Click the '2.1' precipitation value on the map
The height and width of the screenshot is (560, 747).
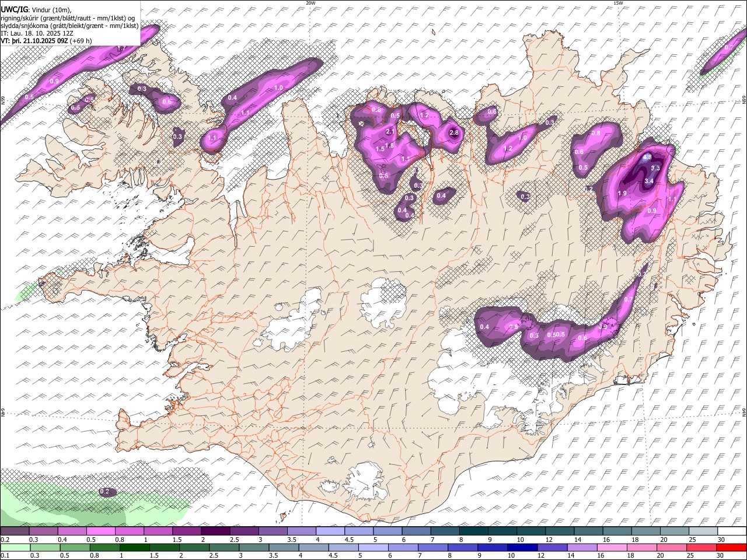click(x=390, y=132)
